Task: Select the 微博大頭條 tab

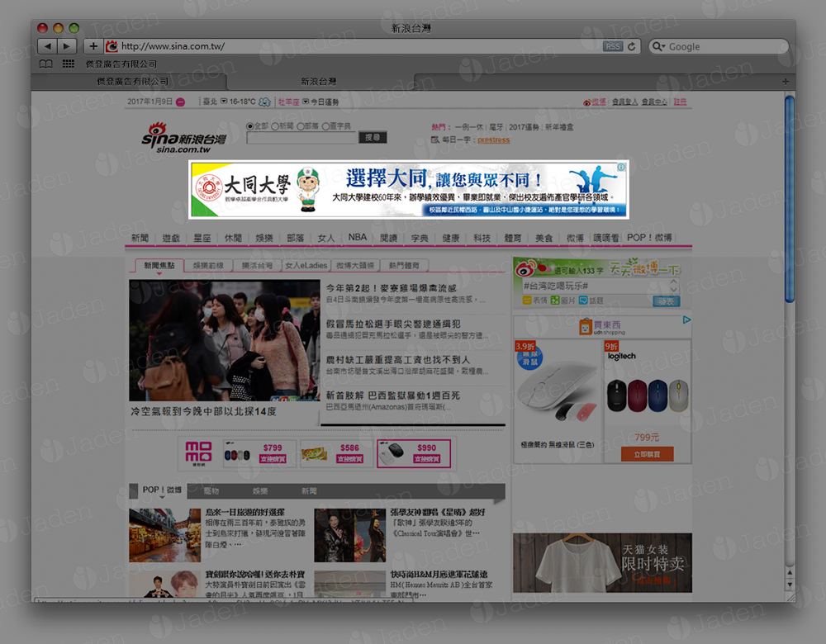Action: [x=355, y=265]
